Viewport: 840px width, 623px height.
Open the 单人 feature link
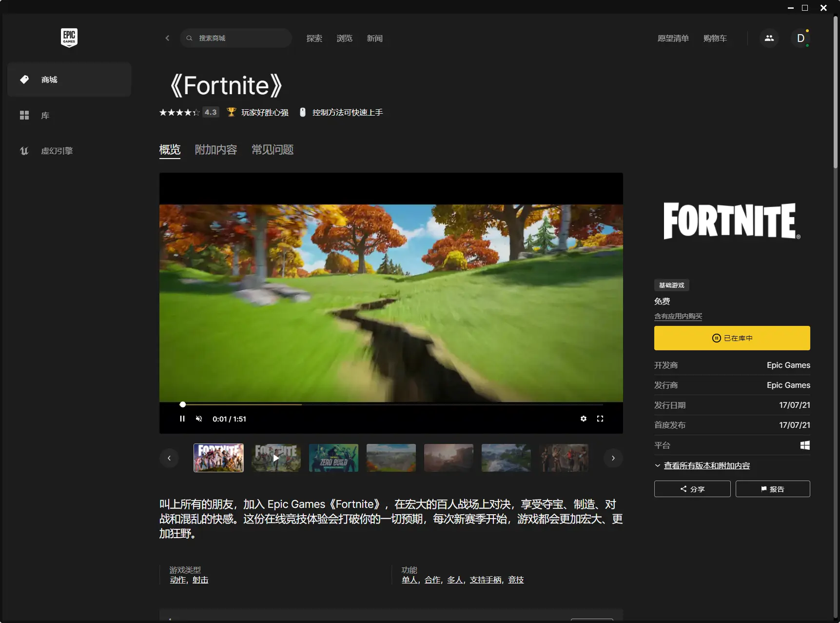pyautogui.click(x=410, y=580)
